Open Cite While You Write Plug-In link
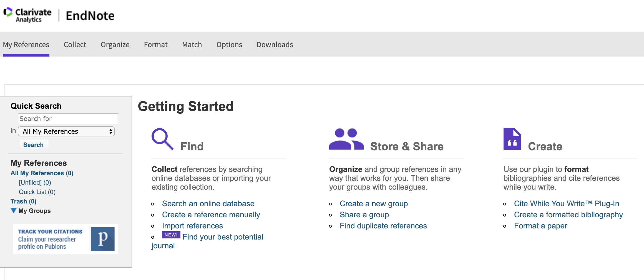 click(567, 203)
